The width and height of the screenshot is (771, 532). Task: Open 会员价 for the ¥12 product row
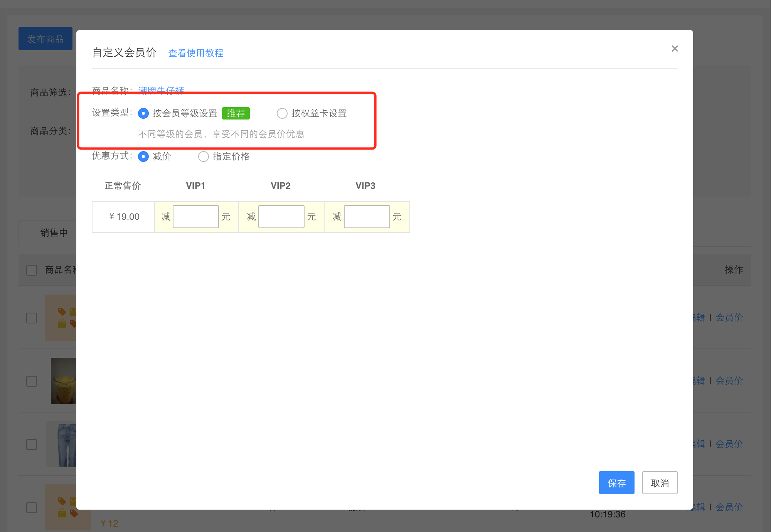729,507
